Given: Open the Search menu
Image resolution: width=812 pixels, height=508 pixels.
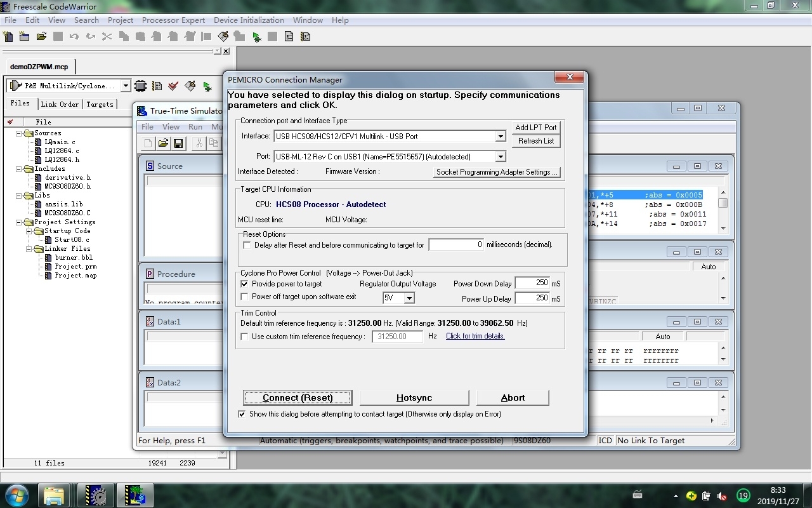Looking at the screenshot, I should pyautogui.click(x=86, y=20).
